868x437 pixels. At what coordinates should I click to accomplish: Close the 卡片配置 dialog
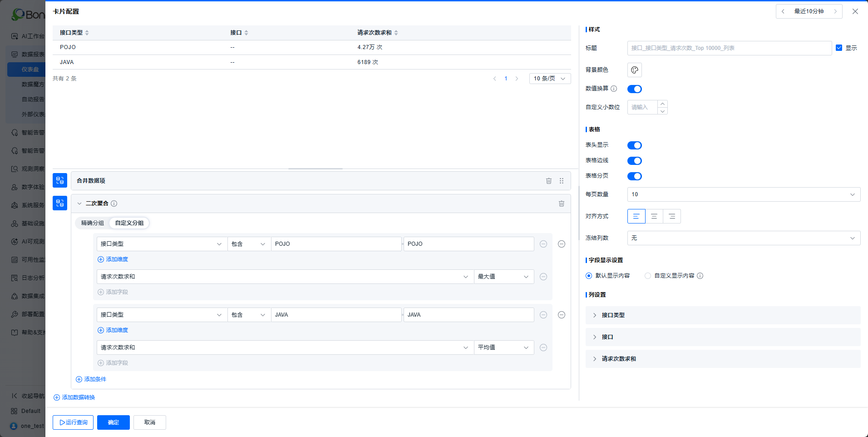tap(855, 11)
